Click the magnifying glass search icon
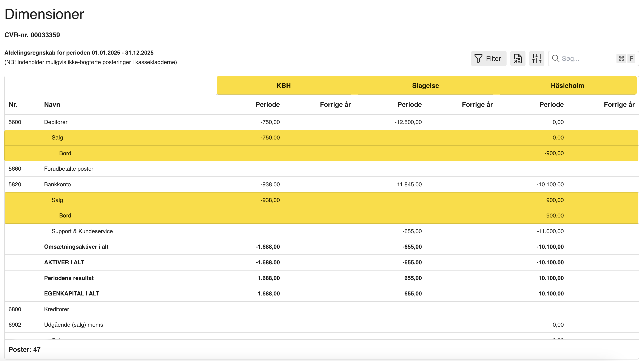Viewport: 644px width, 361px height. point(556,58)
